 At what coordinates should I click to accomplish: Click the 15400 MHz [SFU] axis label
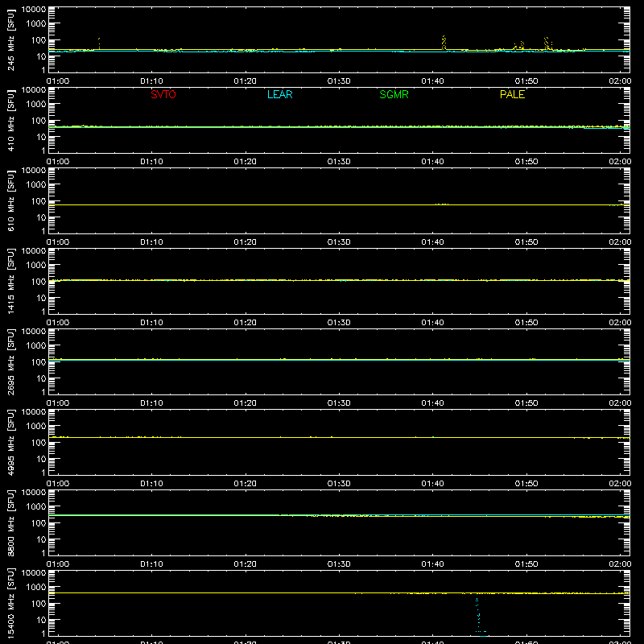pos(10,603)
